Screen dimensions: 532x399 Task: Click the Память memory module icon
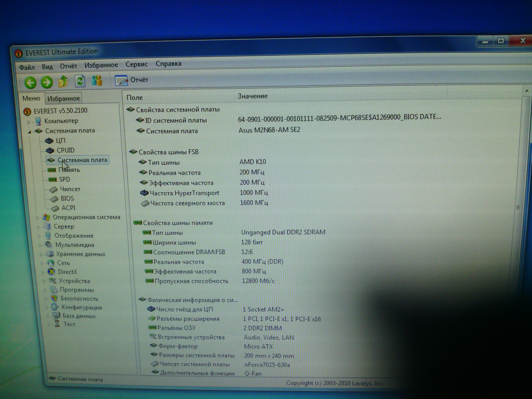click(52, 170)
